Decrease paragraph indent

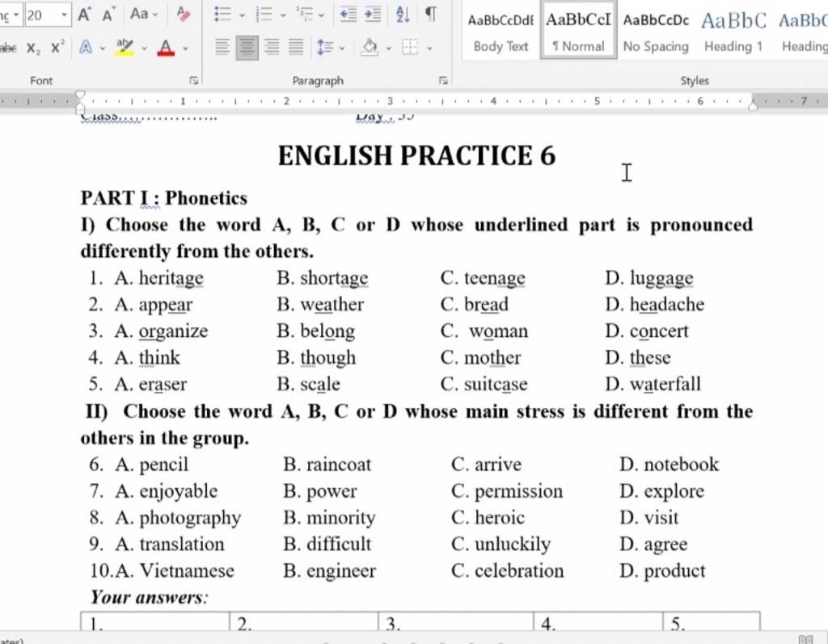click(348, 15)
